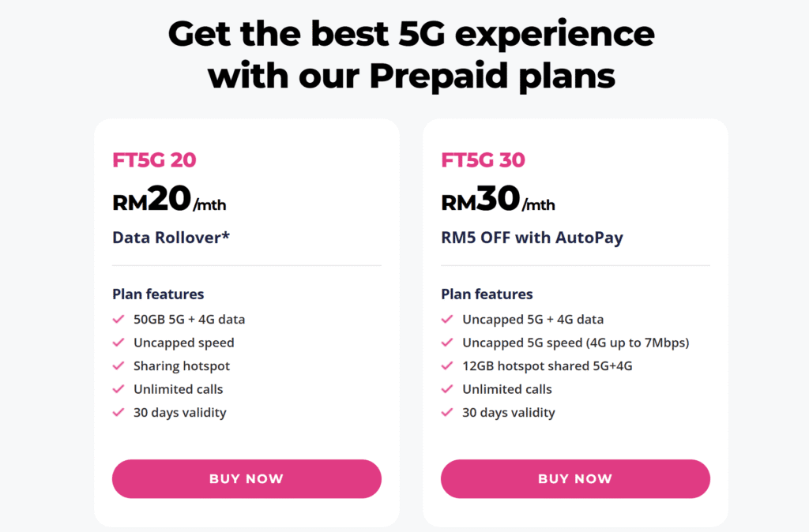Click the RM20/mth price
809x532 pixels.
(169, 200)
